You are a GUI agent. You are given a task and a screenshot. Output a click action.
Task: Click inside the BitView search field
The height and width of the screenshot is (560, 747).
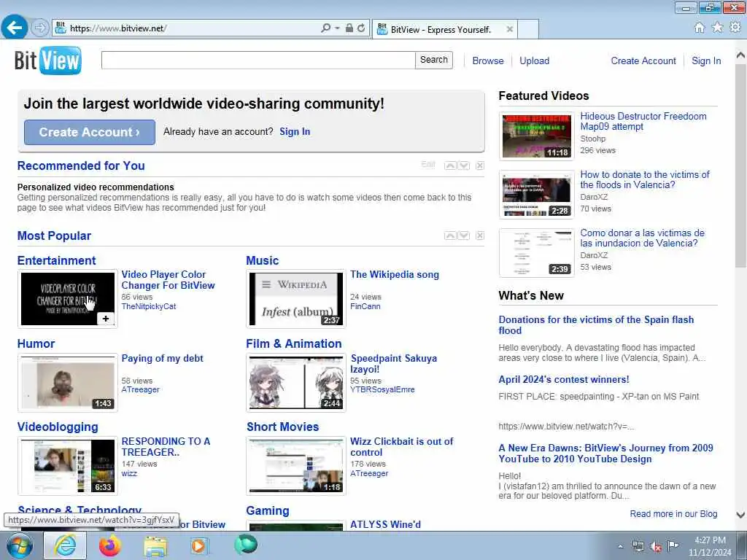258,60
